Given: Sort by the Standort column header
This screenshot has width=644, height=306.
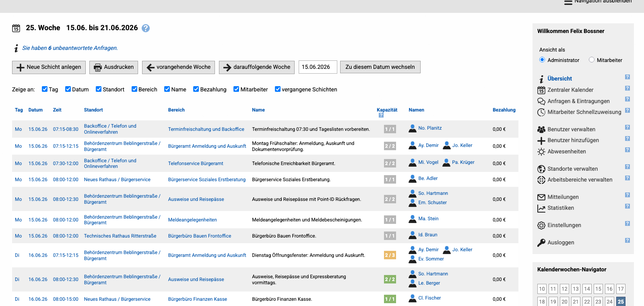Looking at the screenshot, I should click(x=93, y=110).
